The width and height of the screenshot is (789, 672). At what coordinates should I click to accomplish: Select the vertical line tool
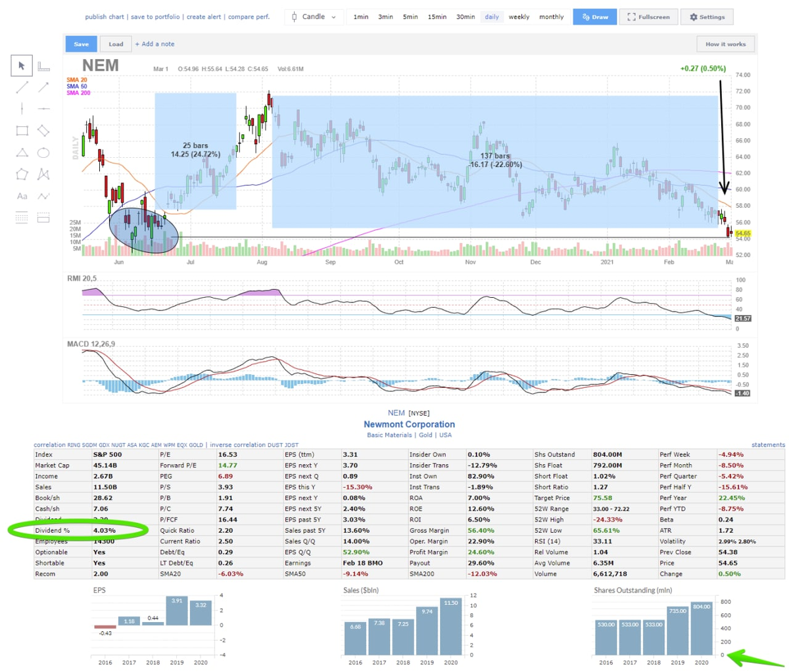point(22,108)
